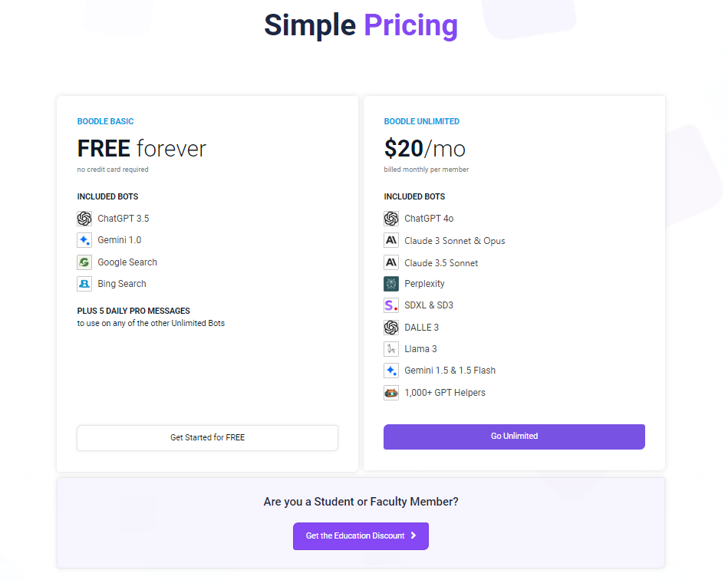This screenshot has width=728, height=580.
Task: Click the Gemini 1.5 & 1.5 Flash icon
Action: 391,371
